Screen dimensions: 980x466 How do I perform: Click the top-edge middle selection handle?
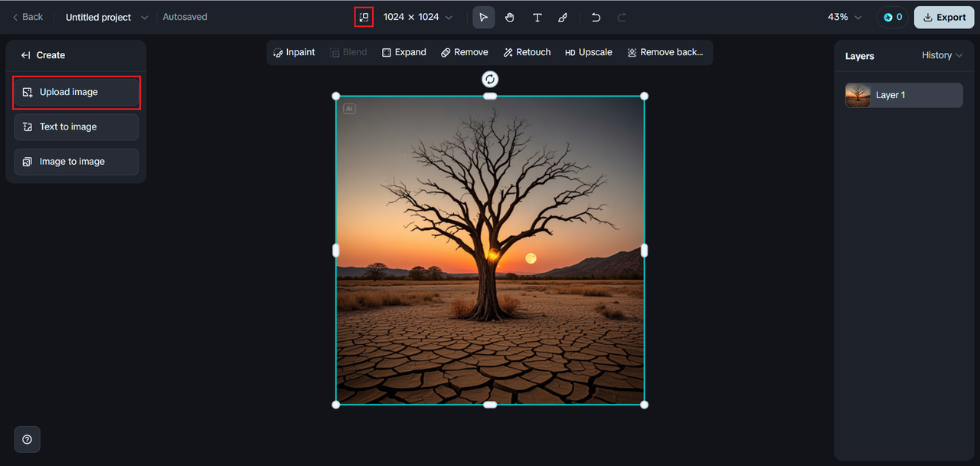coord(490,96)
